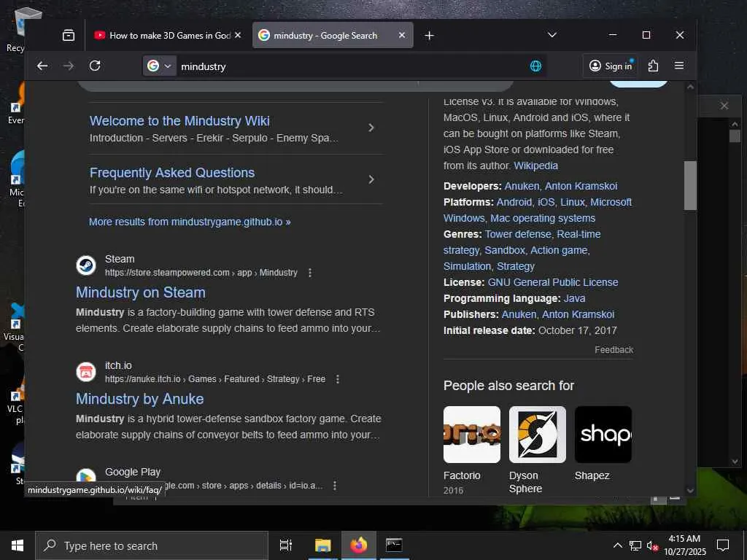Open the Sandbox genre link

point(505,251)
